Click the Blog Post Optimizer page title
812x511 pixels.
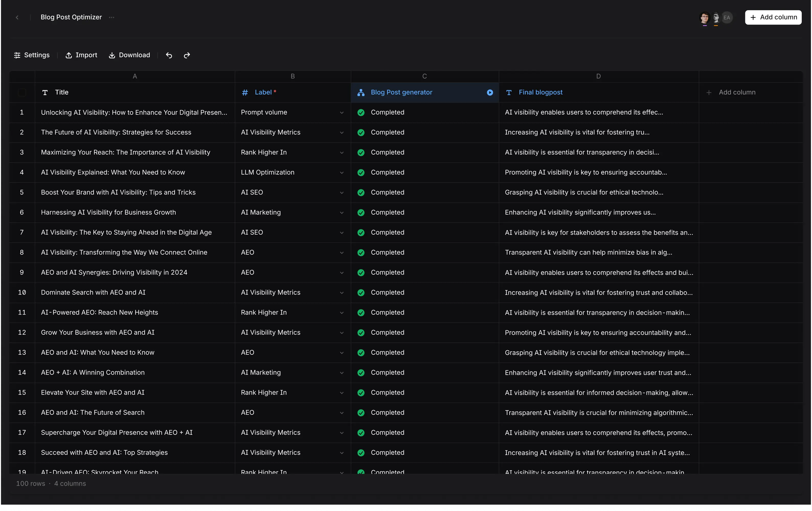(71, 17)
